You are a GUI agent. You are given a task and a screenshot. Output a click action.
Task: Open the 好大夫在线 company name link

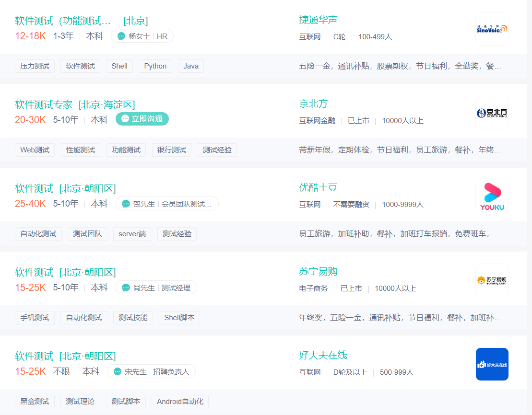pos(323,355)
